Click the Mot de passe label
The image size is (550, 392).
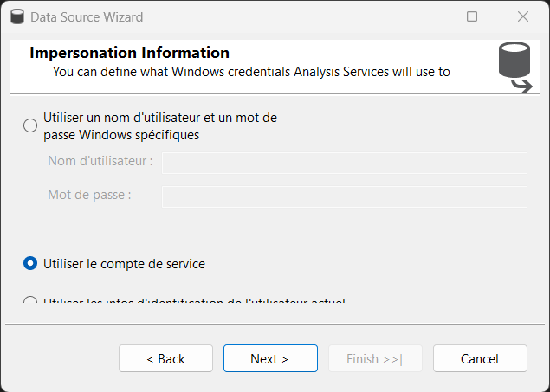tap(89, 195)
